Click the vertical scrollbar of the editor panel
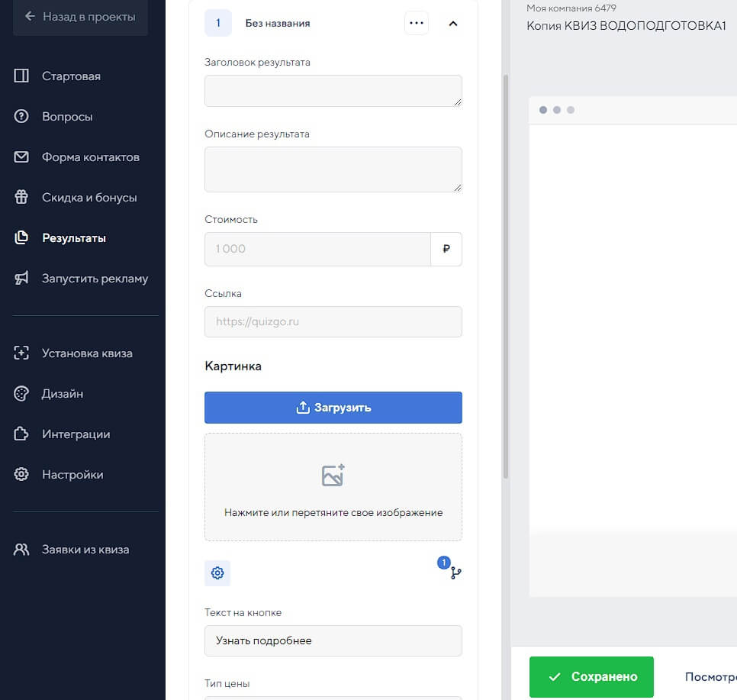Screen dimensions: 737x700 click(x=505, y=275)
